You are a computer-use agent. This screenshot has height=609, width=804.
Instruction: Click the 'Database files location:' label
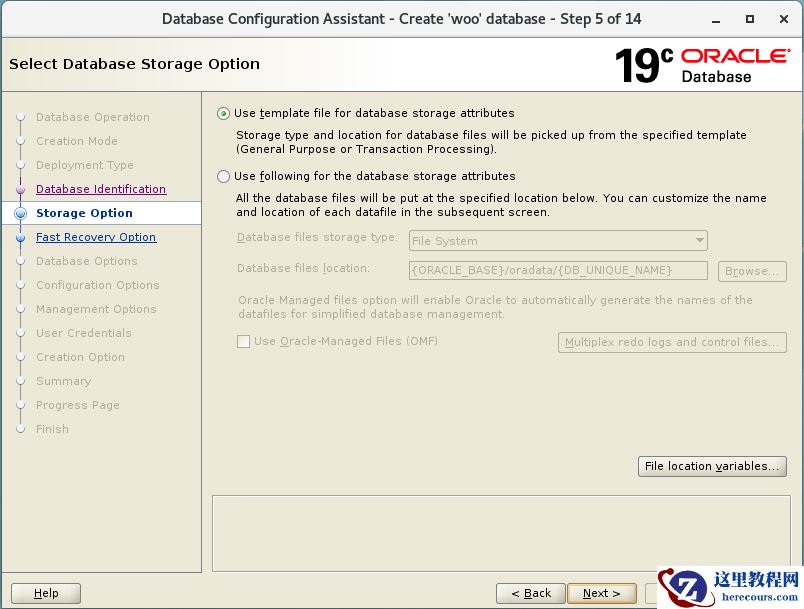(303, 268)
